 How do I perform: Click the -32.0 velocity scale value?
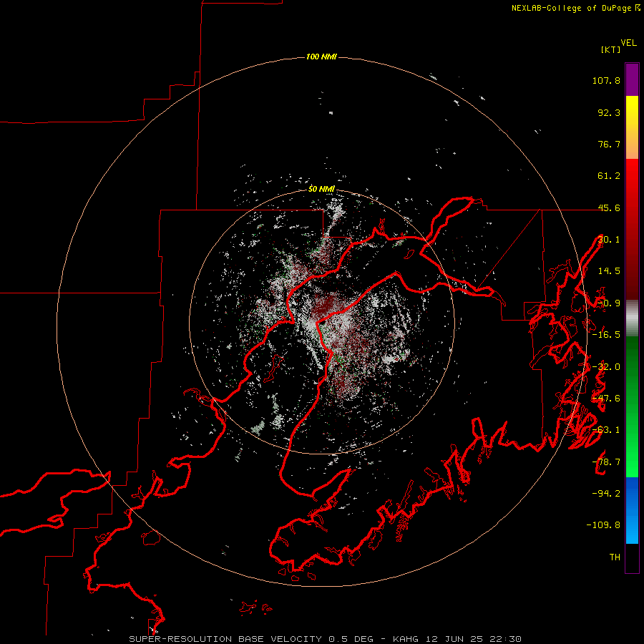(x=606, y=367)
